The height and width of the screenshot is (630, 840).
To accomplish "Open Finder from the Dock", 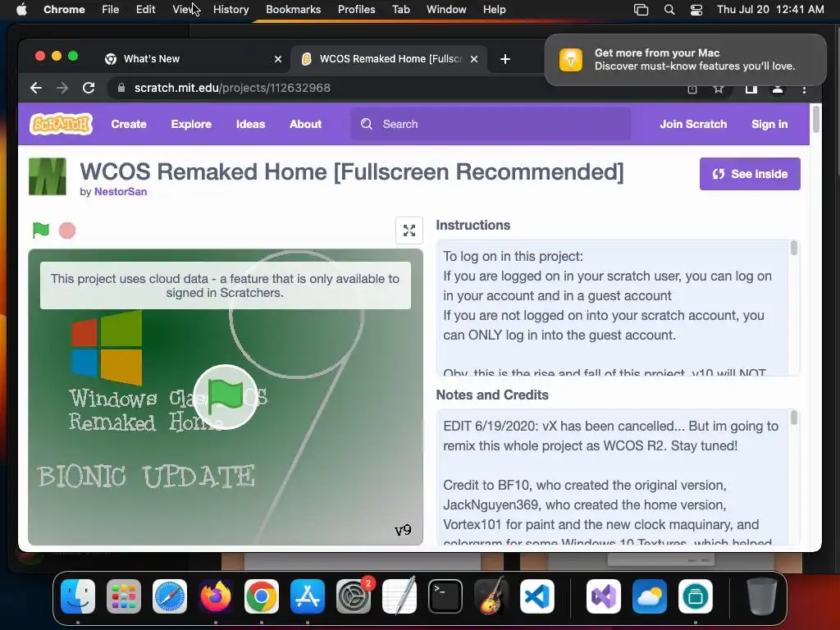I will (78, 596).
